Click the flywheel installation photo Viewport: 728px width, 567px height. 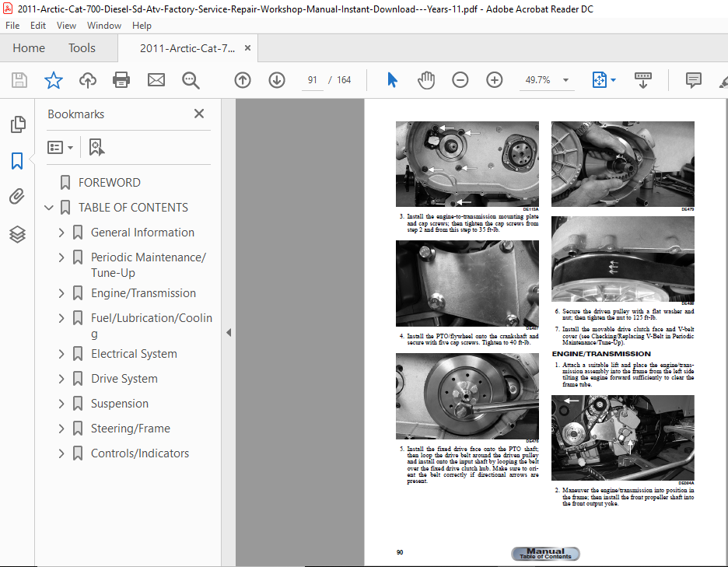click(467, 396)
